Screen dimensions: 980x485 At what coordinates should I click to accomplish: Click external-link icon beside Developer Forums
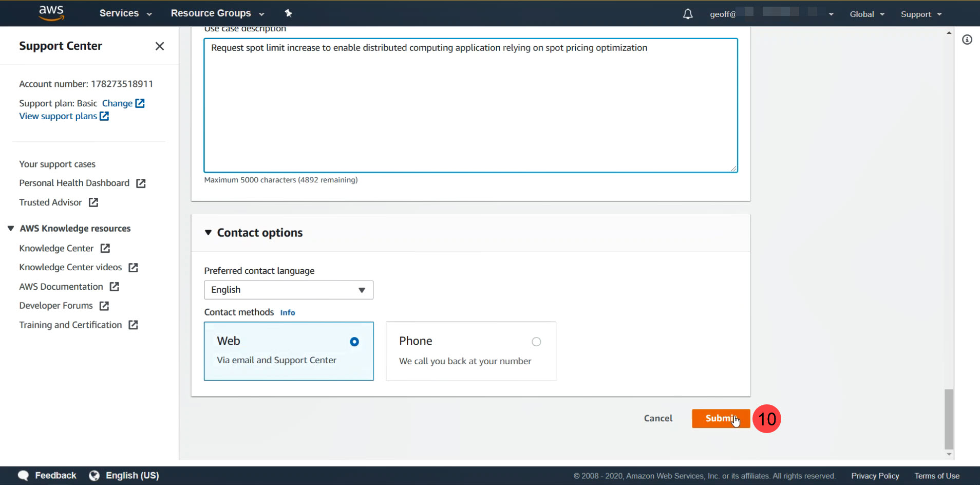click(104, 306)
